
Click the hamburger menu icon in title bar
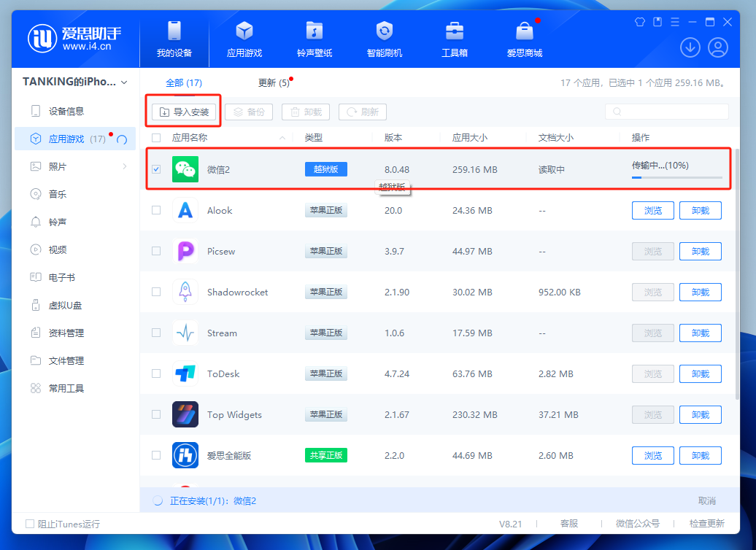pos(675,22)
